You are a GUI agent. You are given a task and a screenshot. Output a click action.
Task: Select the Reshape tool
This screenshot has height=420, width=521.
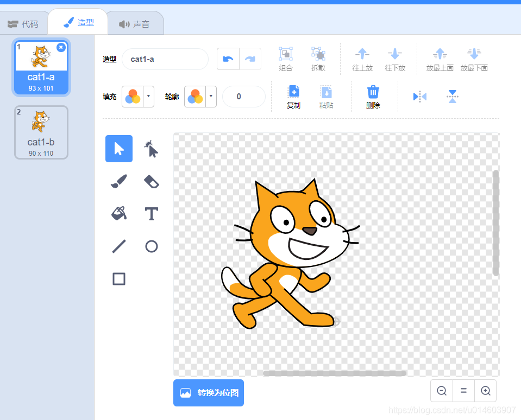(x=151, y=149)
